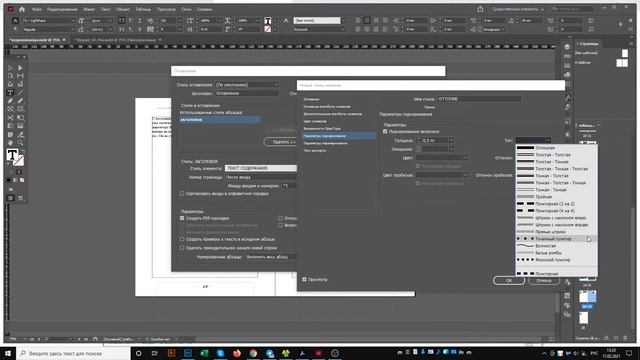The width and height of the screenshot is (640, 360).
Task: Open the Текст menu
Action: (x=106, y=9)
